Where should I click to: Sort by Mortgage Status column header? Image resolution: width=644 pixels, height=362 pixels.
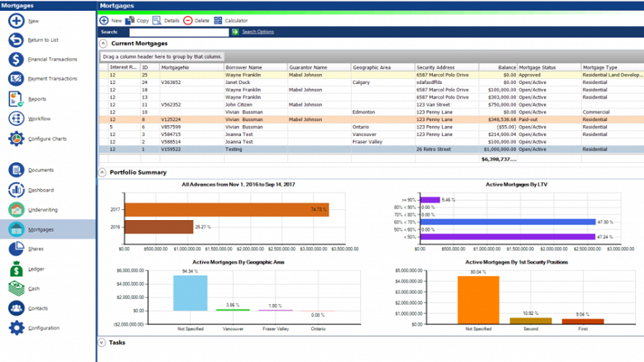pos(549,67)
